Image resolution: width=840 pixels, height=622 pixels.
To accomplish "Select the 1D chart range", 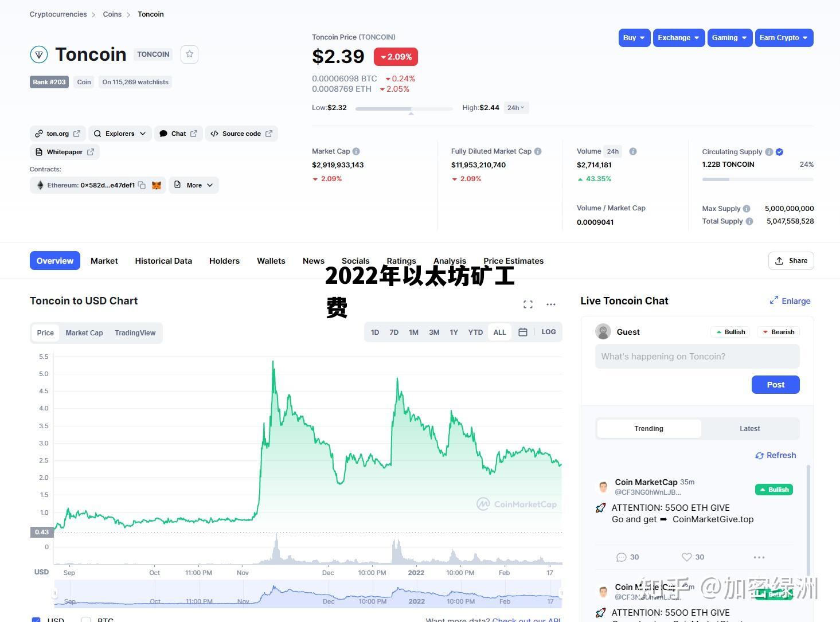I will [x=375, y=332].
